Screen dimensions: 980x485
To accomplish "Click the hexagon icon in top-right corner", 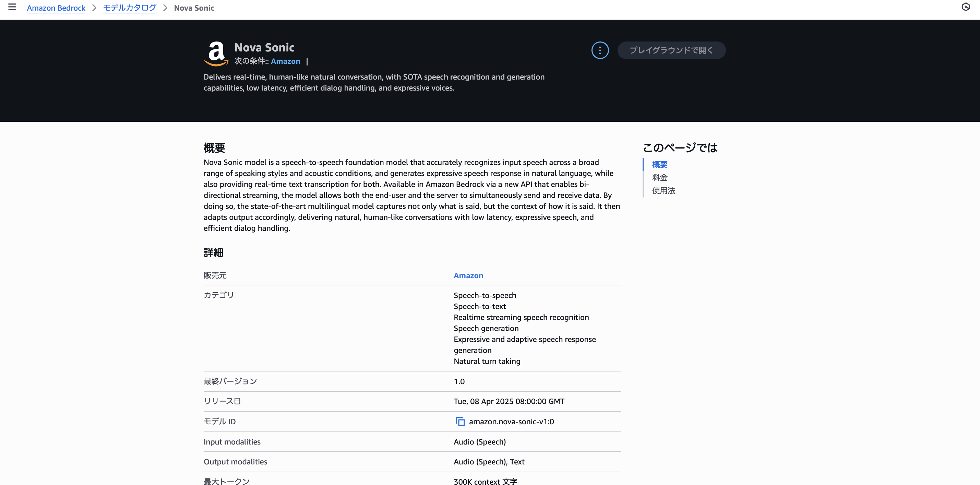I will point(966,7).
